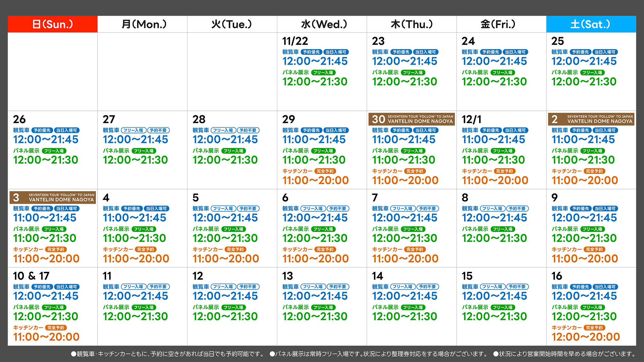Click the 観覧車 label on the 24th
644x362 pixels.
pyautogui.click(x=470, y=52)
